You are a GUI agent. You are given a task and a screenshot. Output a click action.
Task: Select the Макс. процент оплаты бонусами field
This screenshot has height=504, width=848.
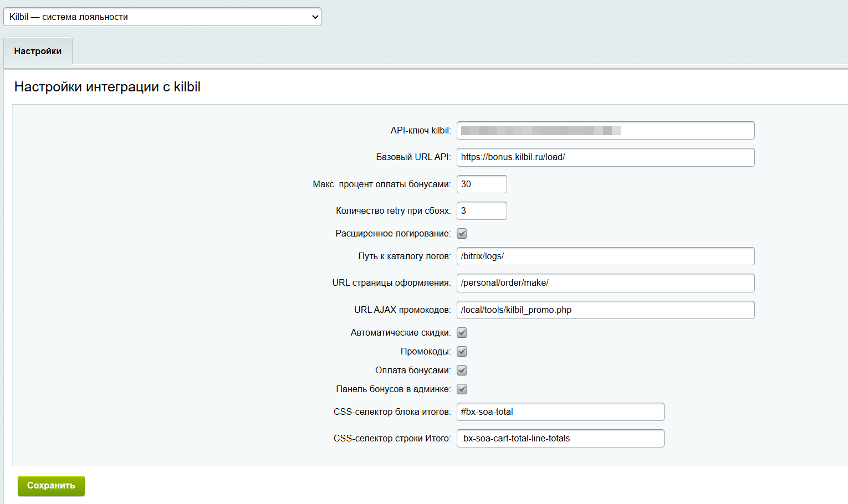[482, 184]
